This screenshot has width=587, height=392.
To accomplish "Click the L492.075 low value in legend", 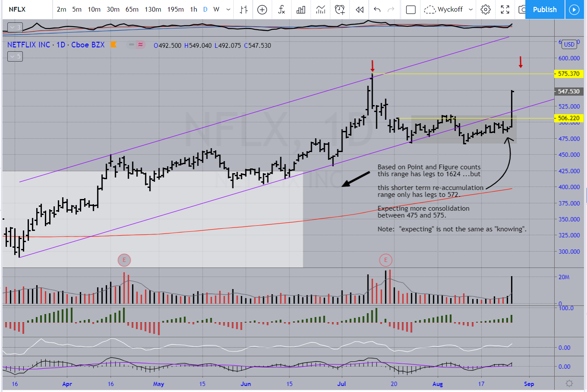I will pos(228,46).
